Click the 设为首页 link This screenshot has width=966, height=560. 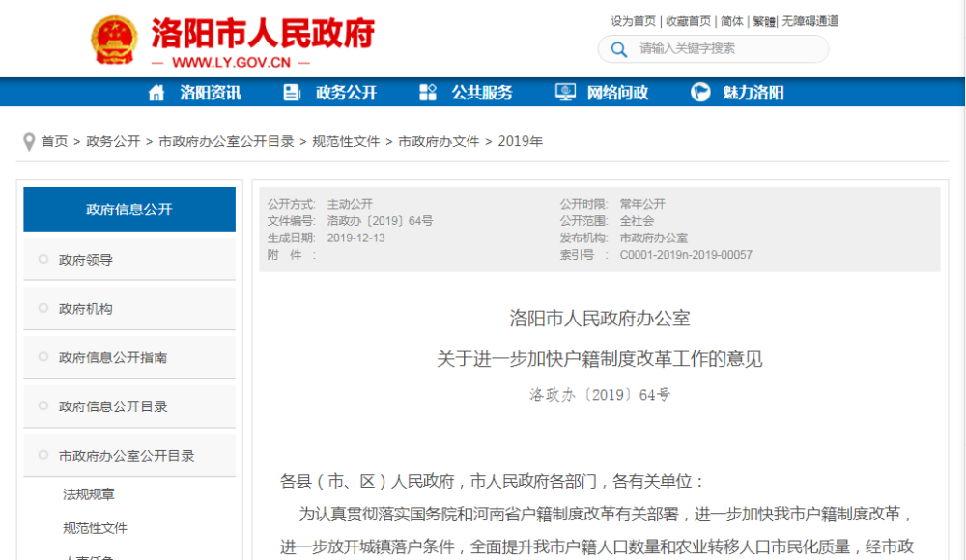[x=633, y=21]
